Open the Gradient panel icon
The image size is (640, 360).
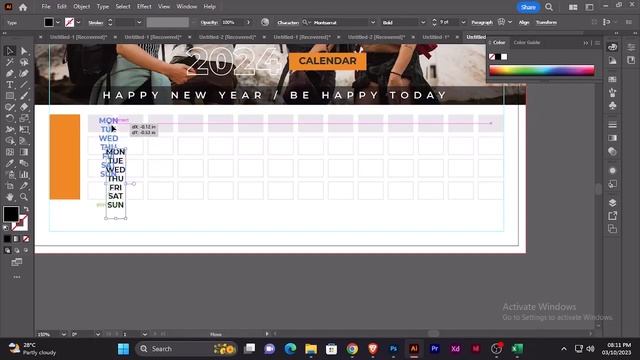pyautogui.click(x=613, y=138)
